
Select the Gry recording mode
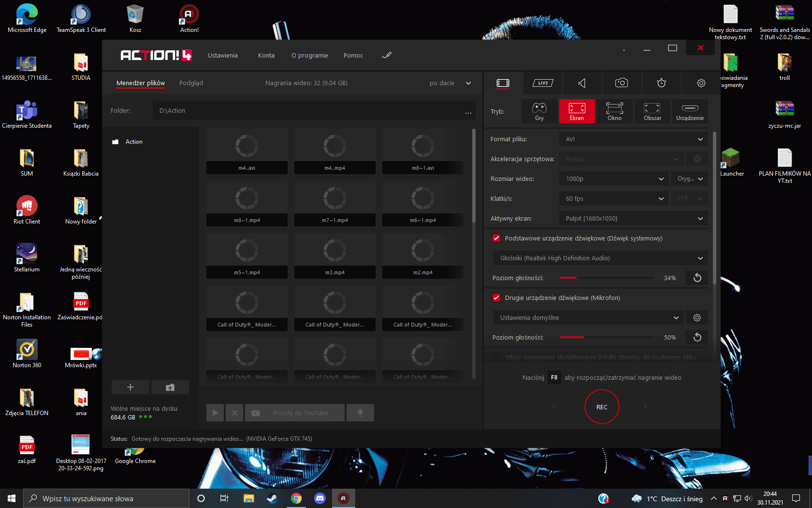point(539,111)
